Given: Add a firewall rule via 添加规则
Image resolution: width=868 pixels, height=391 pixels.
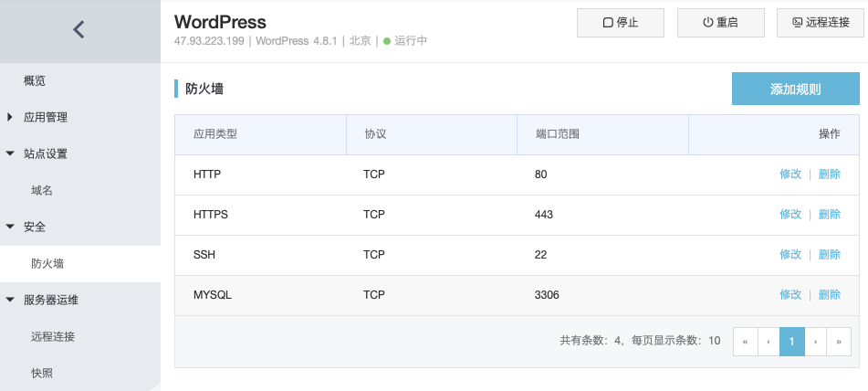Looking at the screenshot, I should click(796, 89).
